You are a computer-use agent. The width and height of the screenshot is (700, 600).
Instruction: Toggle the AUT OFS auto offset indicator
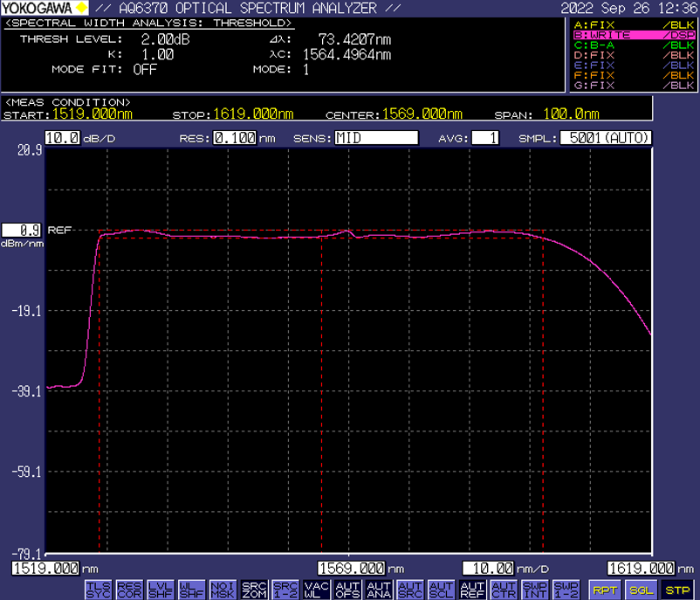pyautogui.click(x=347, y=590)
